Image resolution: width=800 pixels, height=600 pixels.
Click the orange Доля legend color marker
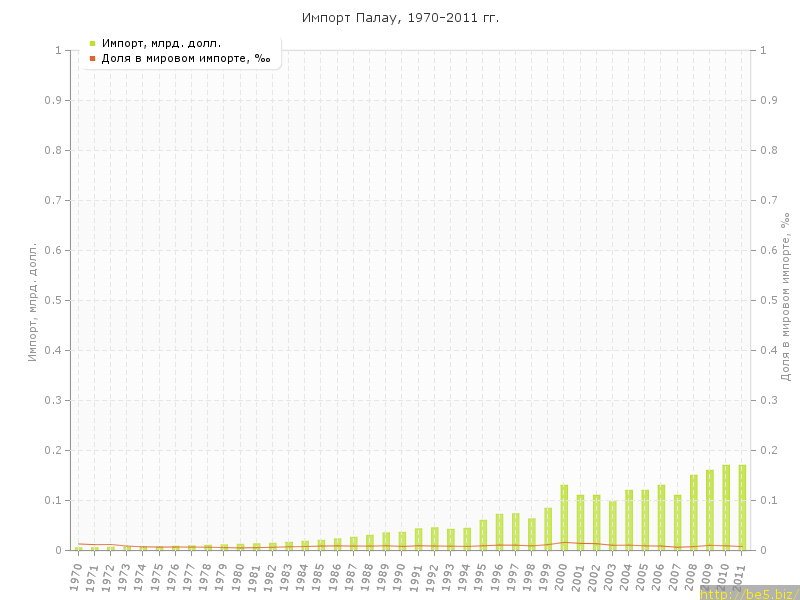(92, 58)
